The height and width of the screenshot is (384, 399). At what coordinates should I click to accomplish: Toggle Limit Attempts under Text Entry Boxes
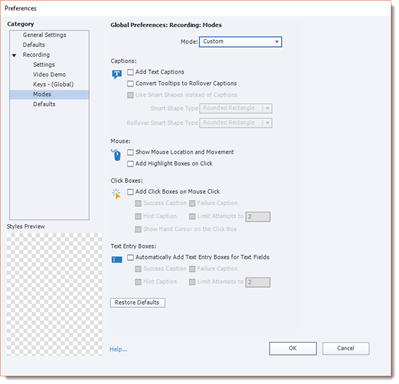(x=192, y=282)
